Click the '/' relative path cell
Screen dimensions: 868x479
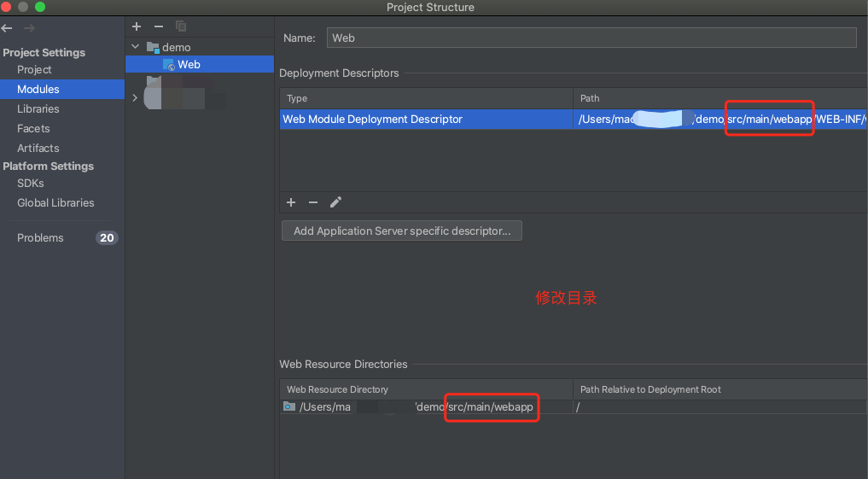720,406
